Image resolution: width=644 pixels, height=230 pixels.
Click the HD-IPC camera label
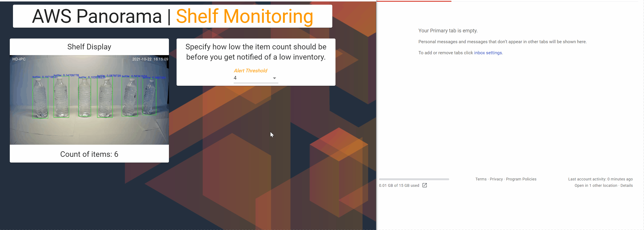tap(19, 59)
